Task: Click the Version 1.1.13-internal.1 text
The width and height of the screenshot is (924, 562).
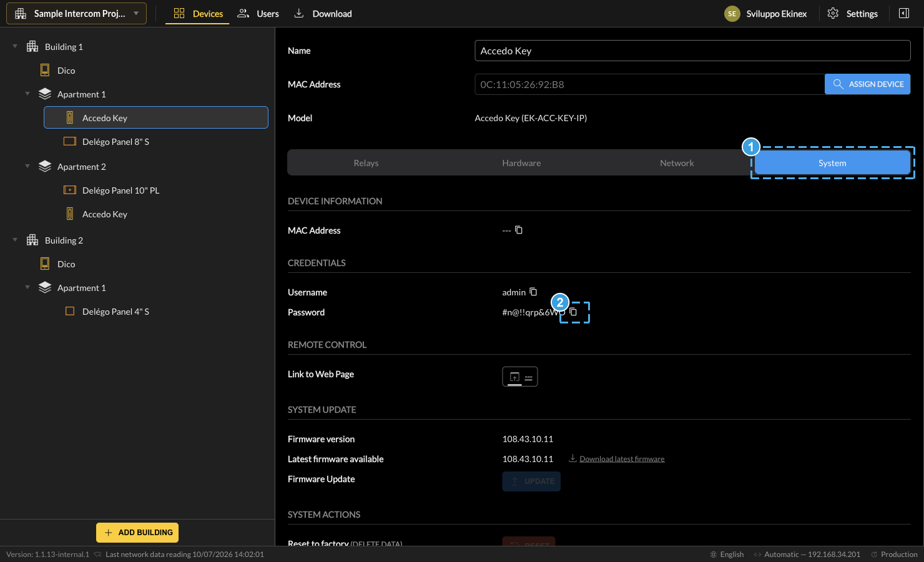Action: 48,555
